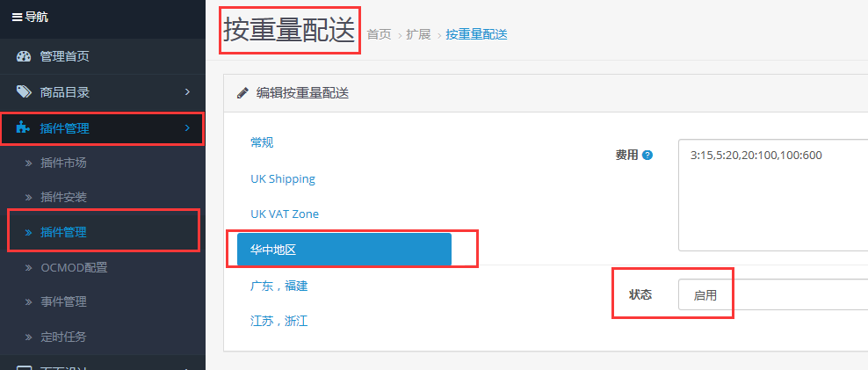Open the 状态 dropdown showing 启用
This screenshot has height=370, width=868.
tap(773, 294)
